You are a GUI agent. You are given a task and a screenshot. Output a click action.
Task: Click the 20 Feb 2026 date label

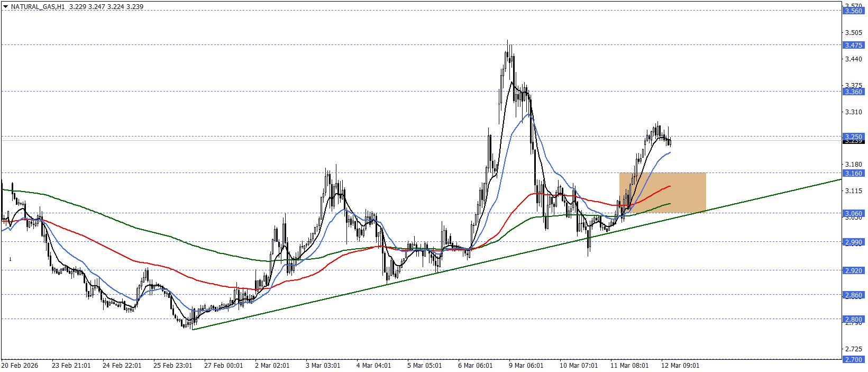(x=20, y=366)
